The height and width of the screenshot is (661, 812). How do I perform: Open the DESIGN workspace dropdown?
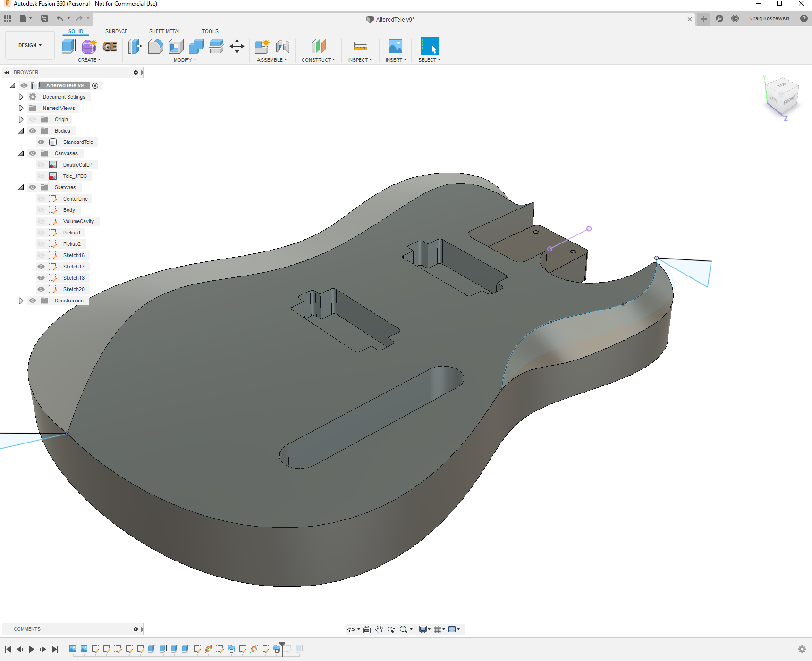pyautogui.click(x=30, y=45)
